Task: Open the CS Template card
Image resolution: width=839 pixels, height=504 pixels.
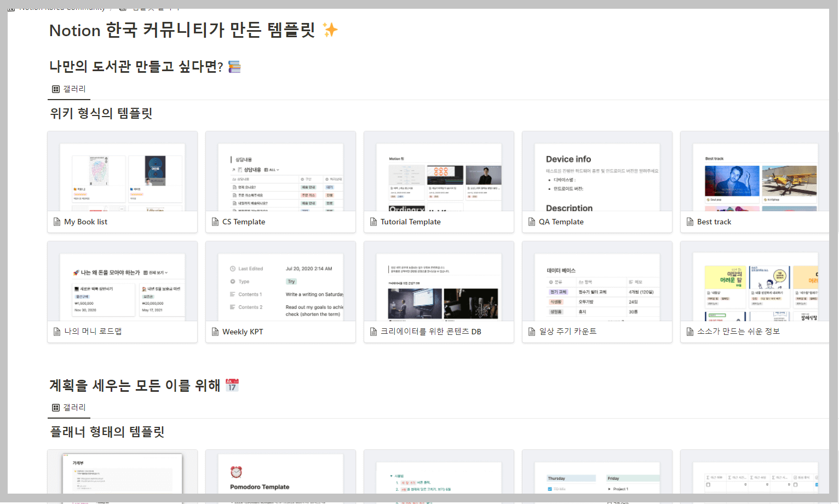Action: click(x=280, y=182)
